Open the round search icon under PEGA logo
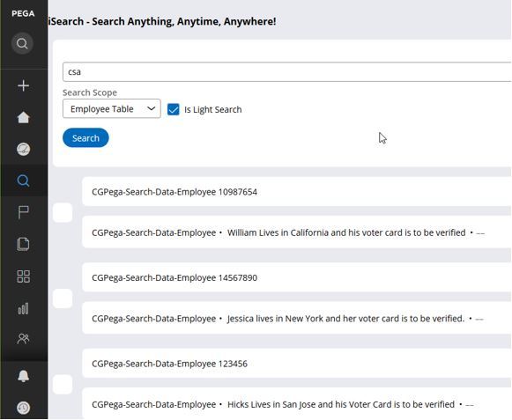The width and height of the screenshot is (512, 420). (x=22, y=43)
